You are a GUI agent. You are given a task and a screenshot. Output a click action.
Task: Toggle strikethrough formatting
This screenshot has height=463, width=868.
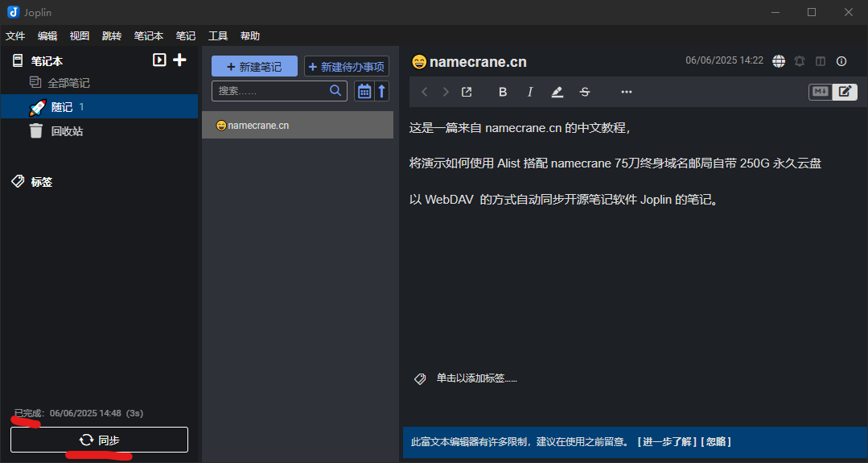pos(585,92)
